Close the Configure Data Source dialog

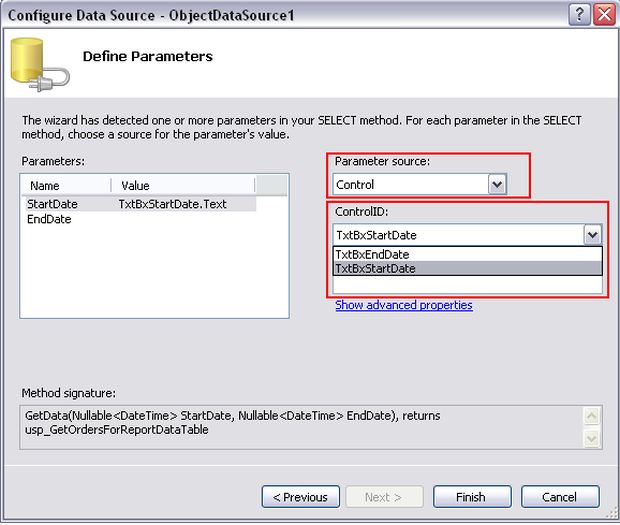[x=603, y=15]
